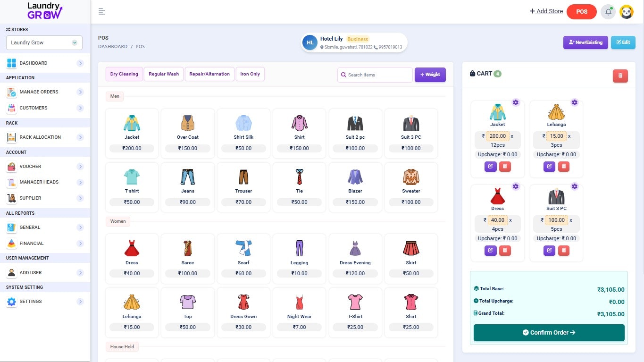Open settings gear on Lehanga cart item

575,102
